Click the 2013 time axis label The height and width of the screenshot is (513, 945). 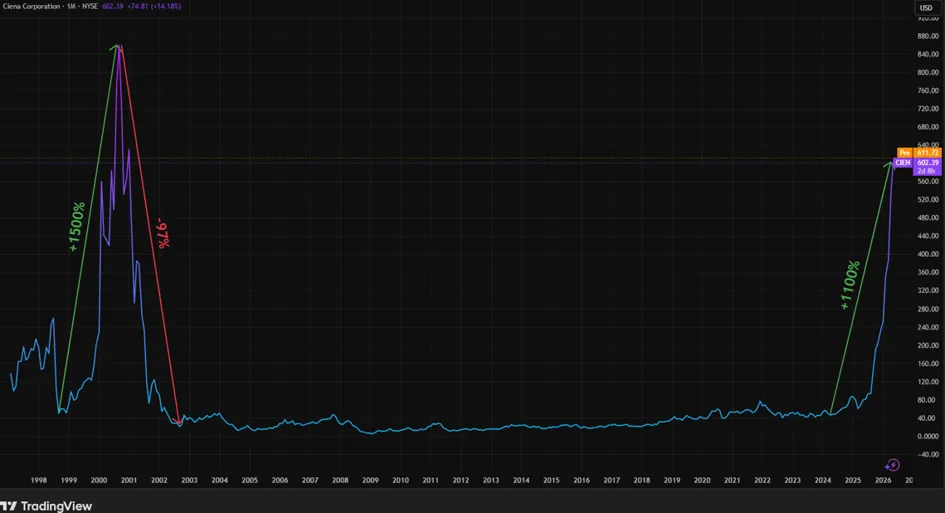click(x=491, y=480)
